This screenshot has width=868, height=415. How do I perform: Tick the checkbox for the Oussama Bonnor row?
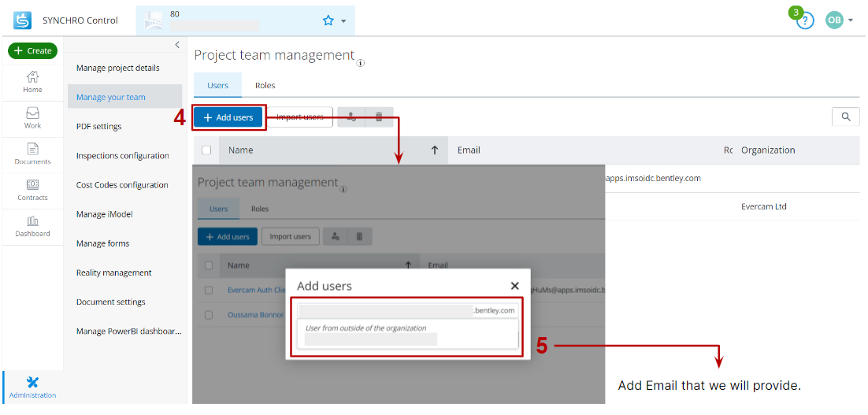point(209,315)
